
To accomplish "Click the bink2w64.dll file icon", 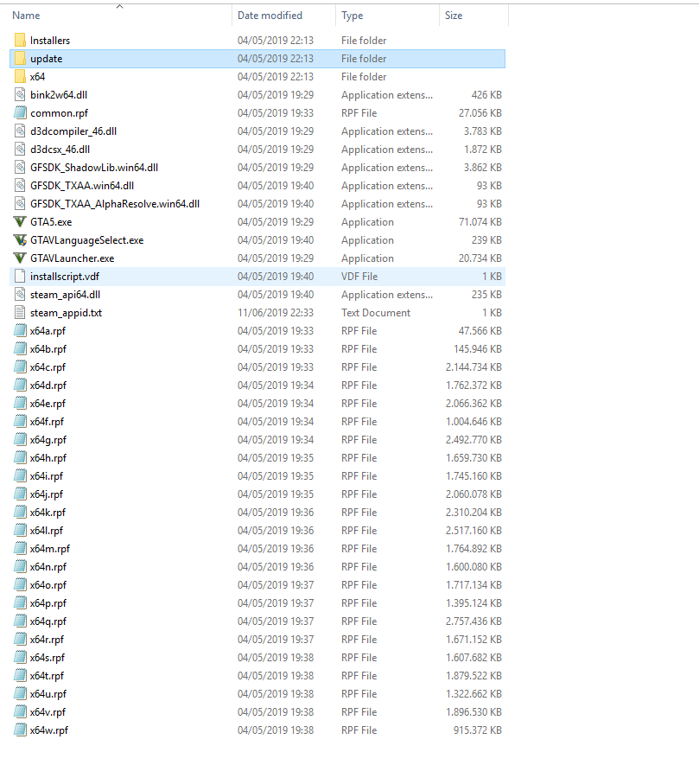I will click(x=20, y=94).
